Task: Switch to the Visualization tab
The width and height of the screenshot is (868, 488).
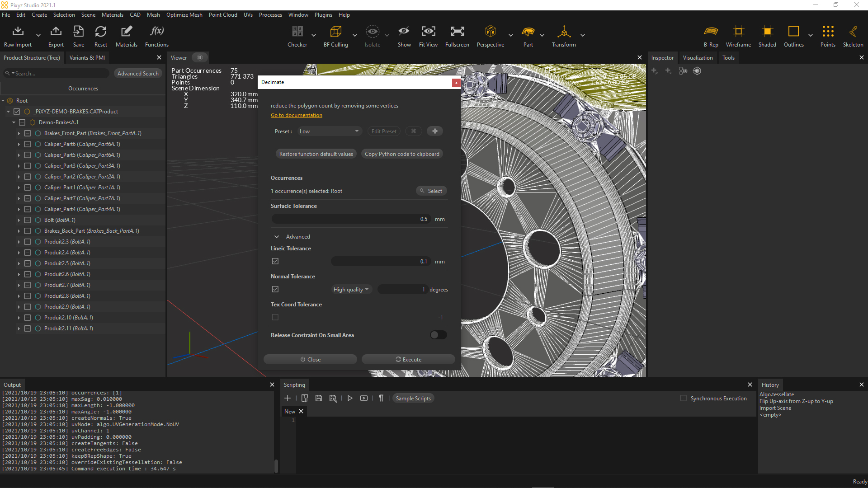Action: point(698,57)
